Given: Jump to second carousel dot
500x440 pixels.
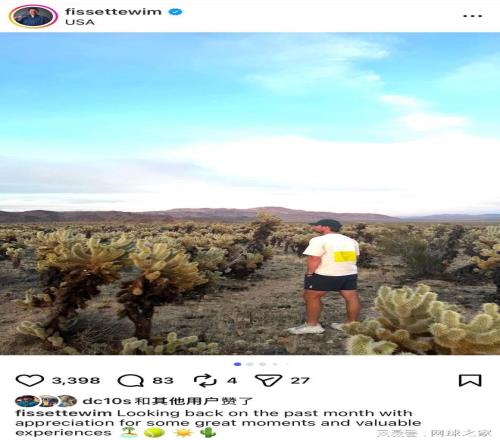Looking at the screenshot, I should (250, 364).
